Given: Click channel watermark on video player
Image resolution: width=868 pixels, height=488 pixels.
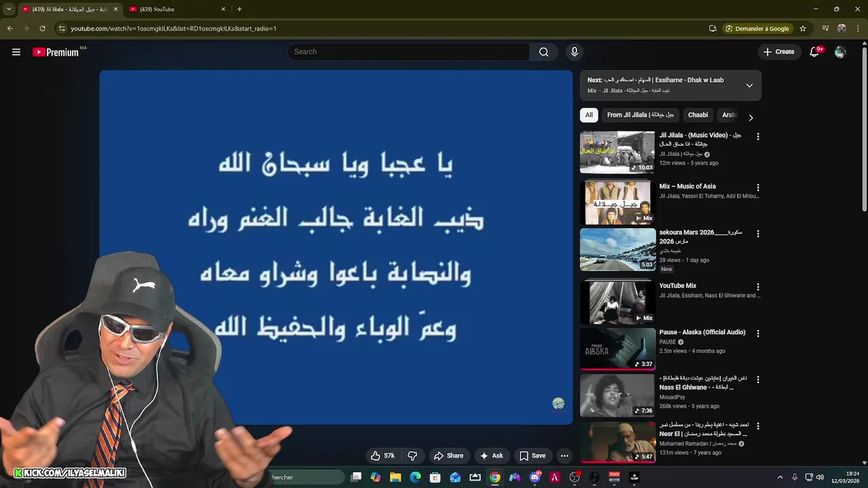Looking at the screenshot, I should pos(558,403).
